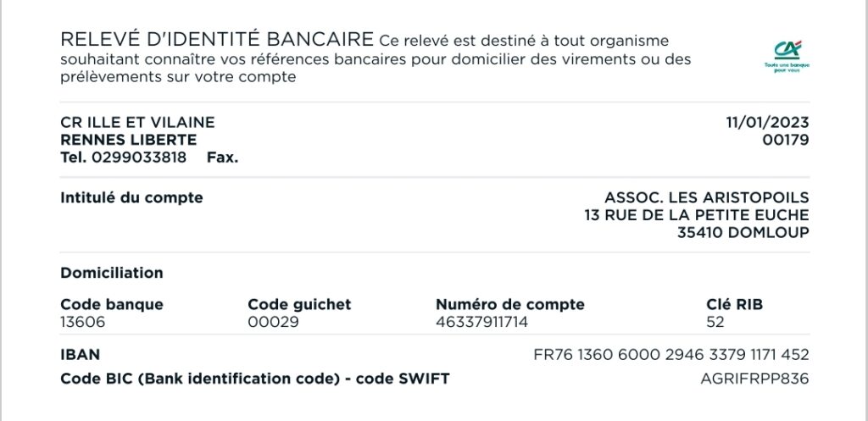Click the account number 46337911714
Viewport: 868px width, 421px height.
coord(481,322)
